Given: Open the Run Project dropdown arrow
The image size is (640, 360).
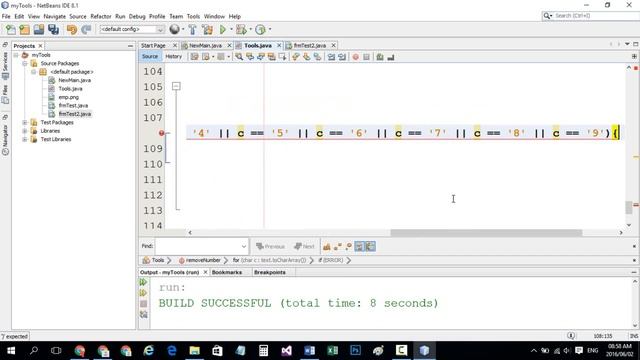Looking at the screenshot, I should (231, 29).
